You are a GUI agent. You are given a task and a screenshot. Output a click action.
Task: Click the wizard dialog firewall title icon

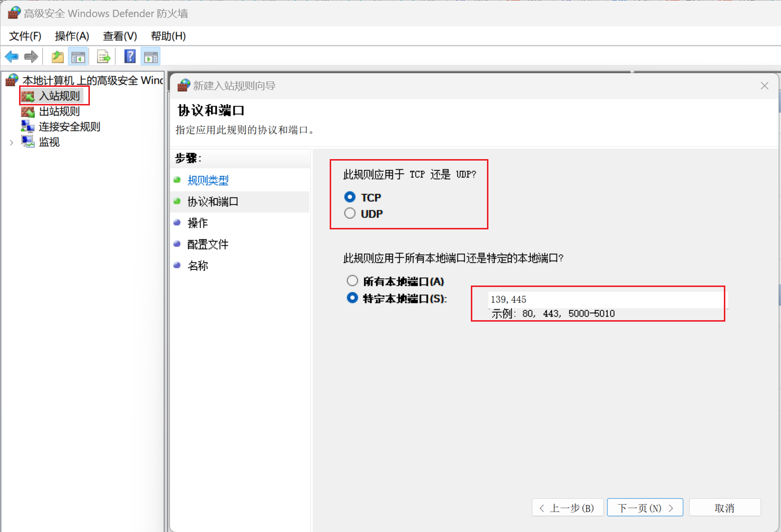184,85
